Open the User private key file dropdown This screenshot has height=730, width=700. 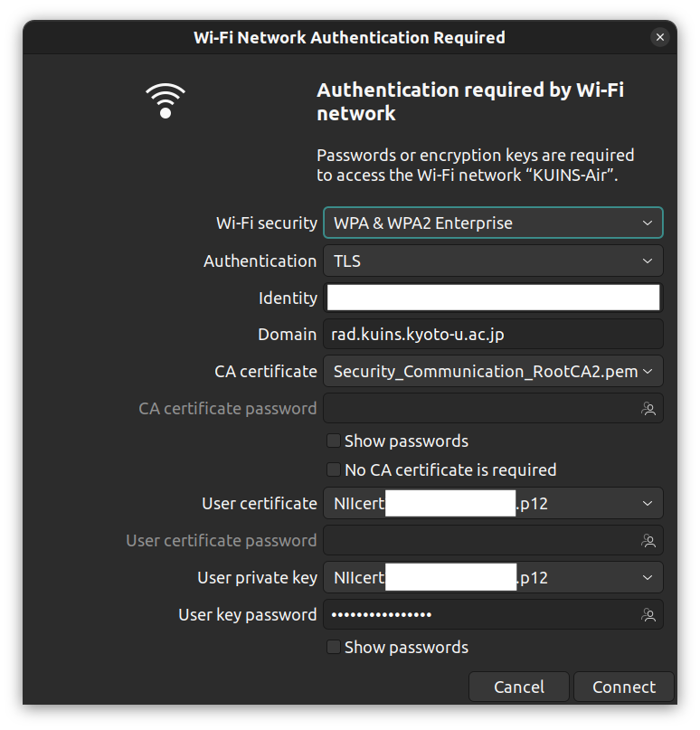[x=493, y=577]
